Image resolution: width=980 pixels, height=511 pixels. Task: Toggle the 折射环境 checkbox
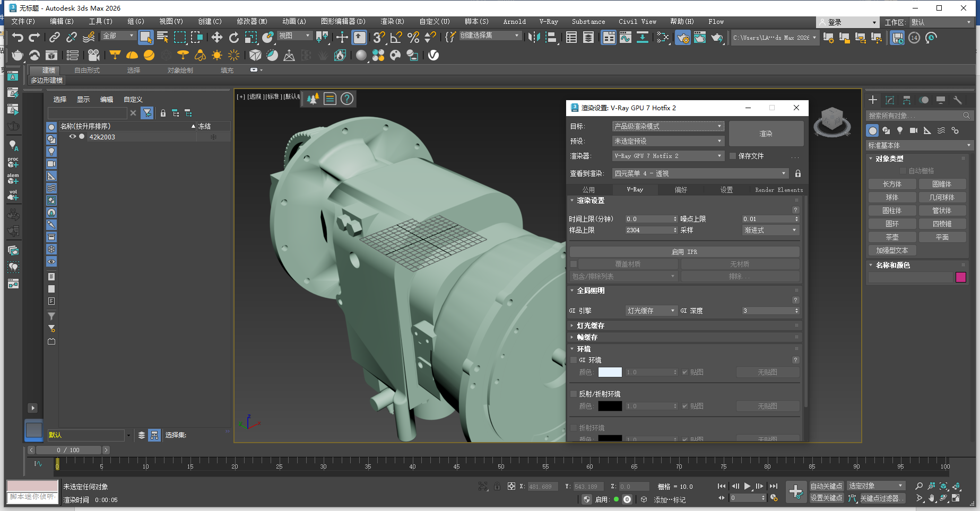pyautogui.click(x=574, y=428)
